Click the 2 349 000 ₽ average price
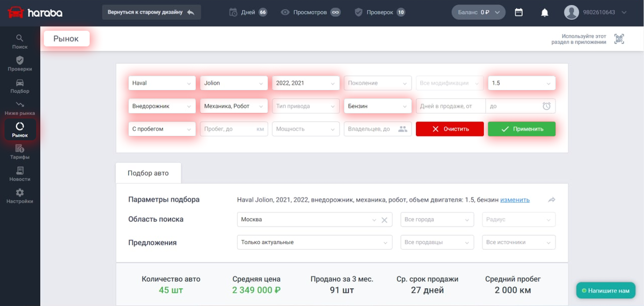 (256, 290)
